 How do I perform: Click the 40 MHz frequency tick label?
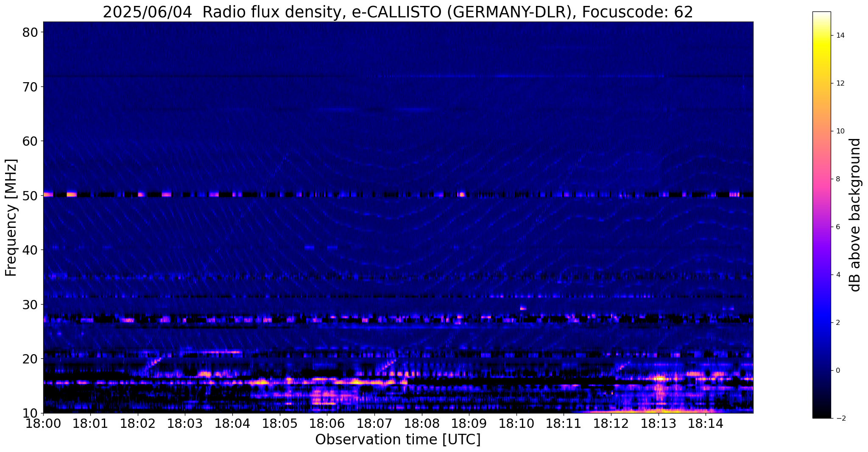coord(30,250)
